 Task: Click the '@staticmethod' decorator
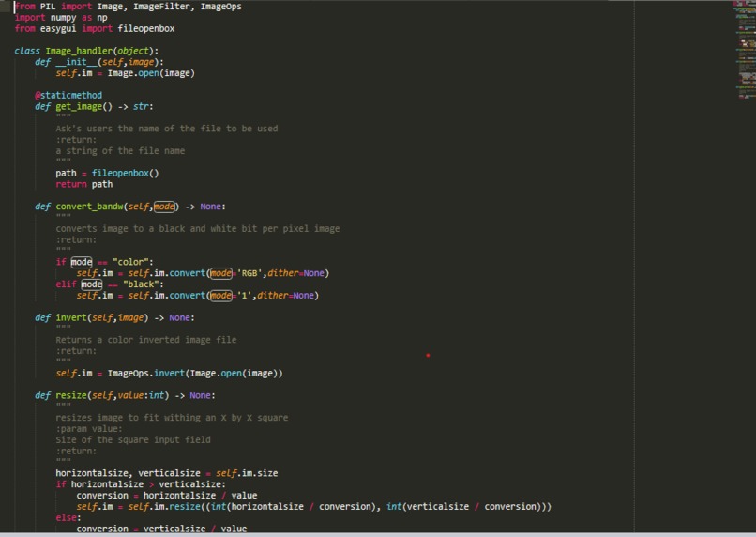click(x=68, y=95)
